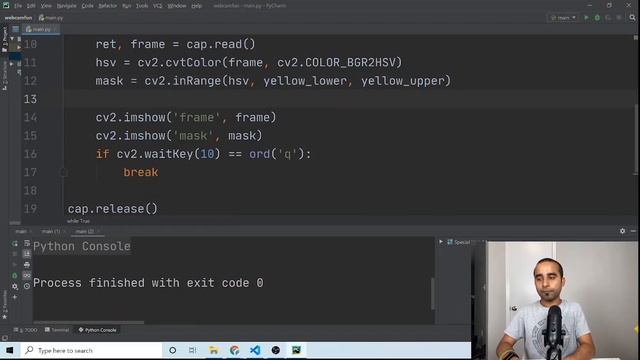Viewport: 640px width, 360px height.
Task: Open File Explorer from the taskbar
Action: [x=213, y=350]
